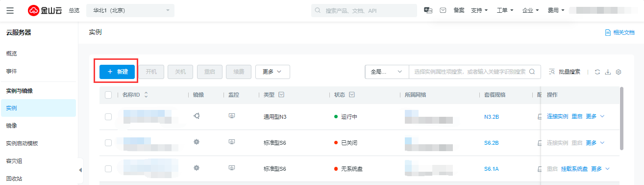The width and height of the screenshot is (644, 185).
Task: Open 镜像 in sidebar
Action: [12, 126]
